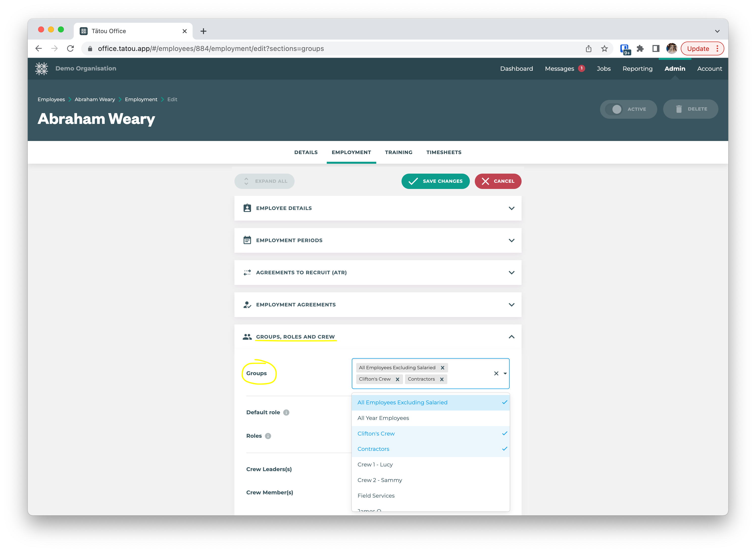This screenshot has height=552, width=756.
Task: Remove the Contractors tag from Groups
Action: click(x=442, y=379)
